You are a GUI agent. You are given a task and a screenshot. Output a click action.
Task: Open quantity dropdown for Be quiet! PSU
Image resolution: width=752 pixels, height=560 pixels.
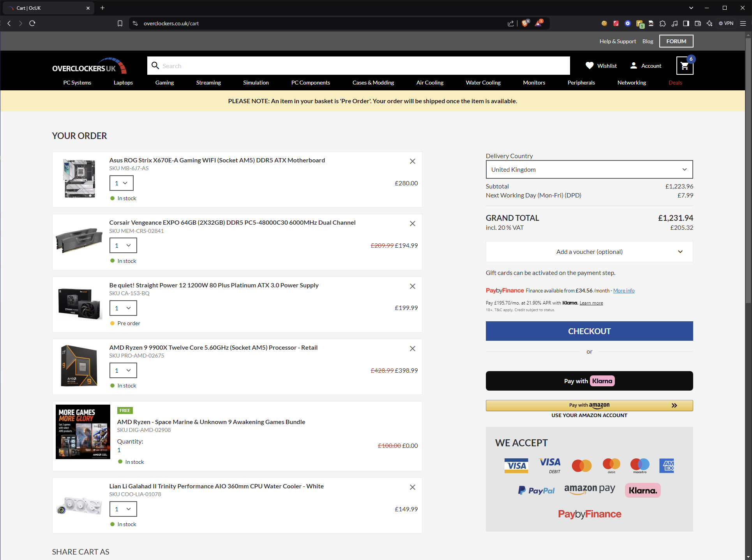tap(123, 308)
